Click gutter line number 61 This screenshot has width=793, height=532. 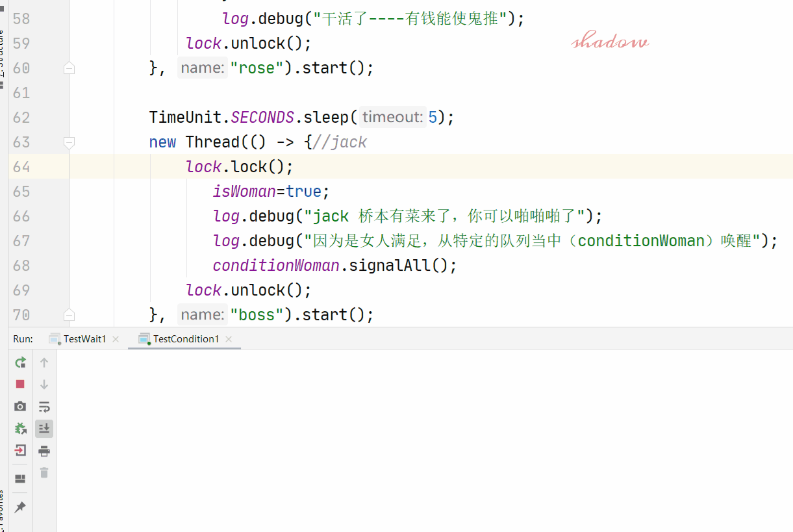pos(21,92)
